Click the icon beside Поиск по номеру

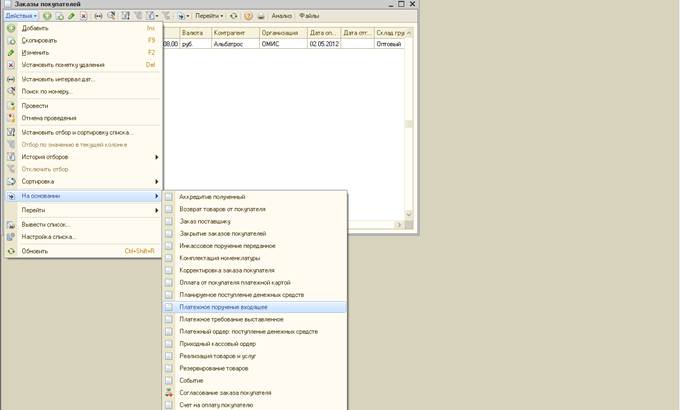[x=12, y=91]
